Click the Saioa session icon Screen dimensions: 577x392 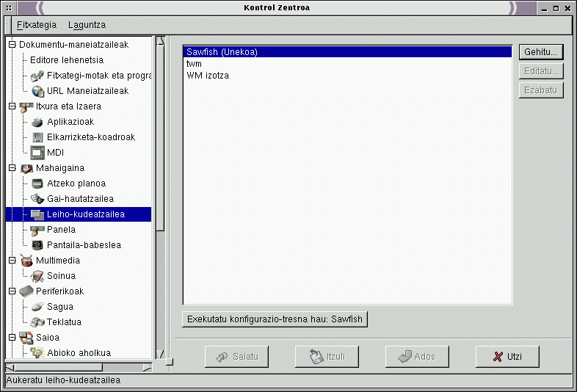tap(26, 338)
